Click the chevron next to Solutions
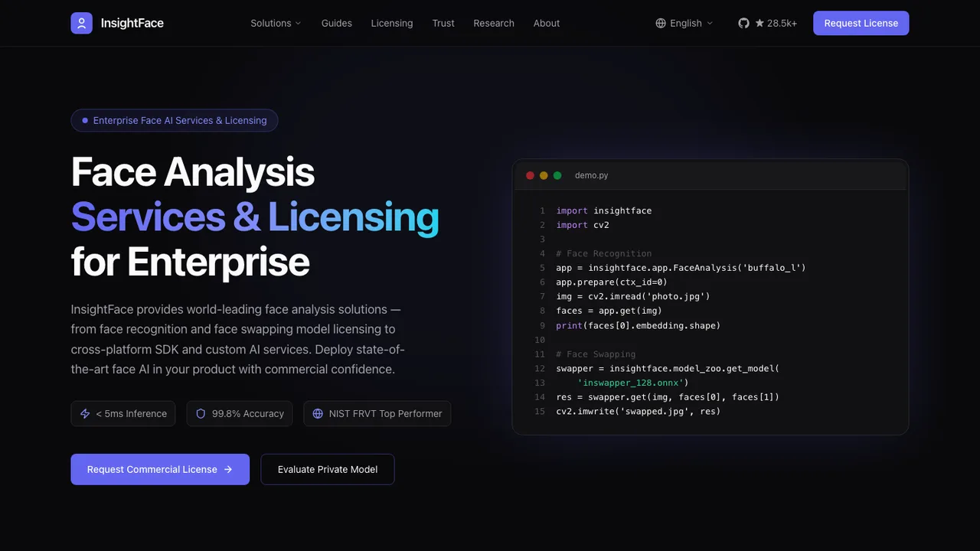This screenshot has width=980, height=551. pyautogui.click(x=298, y=23)
